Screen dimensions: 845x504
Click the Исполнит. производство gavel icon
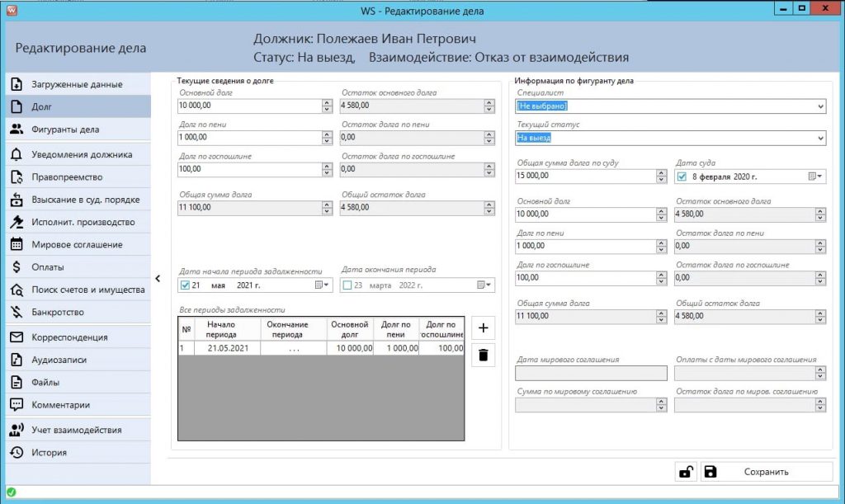click(x=17, y=222)
